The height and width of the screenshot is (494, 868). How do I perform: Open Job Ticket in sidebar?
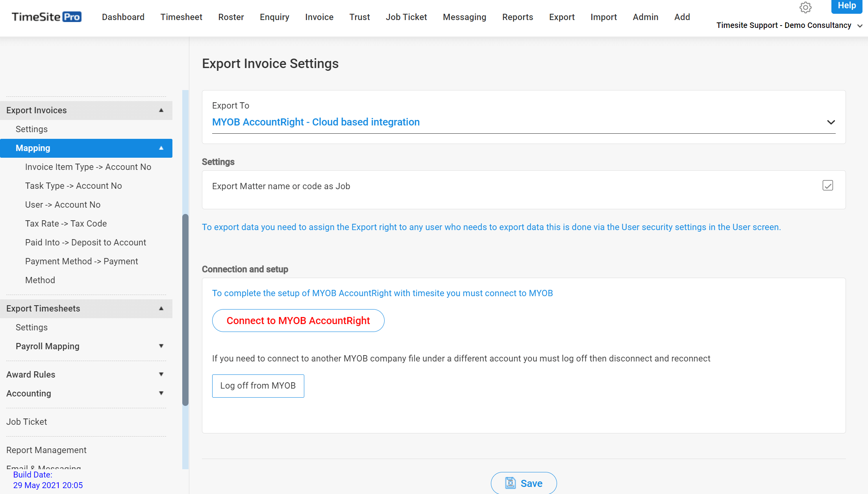tap(27, 422)
